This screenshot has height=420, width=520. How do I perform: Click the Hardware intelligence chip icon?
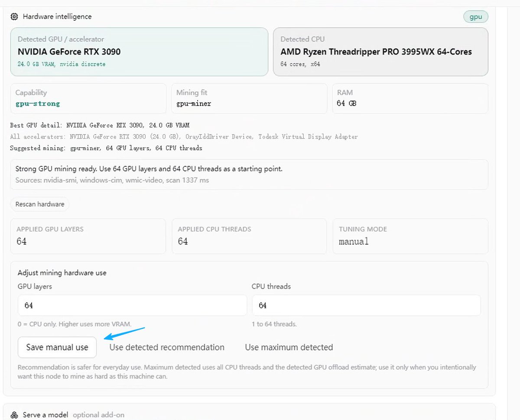click(x=14, y=16)
